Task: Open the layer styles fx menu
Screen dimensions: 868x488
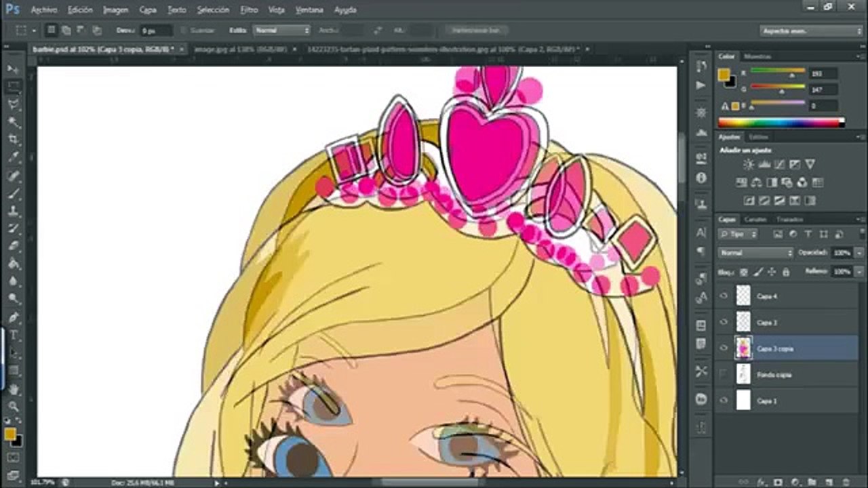Action: (x=761, y=483)
